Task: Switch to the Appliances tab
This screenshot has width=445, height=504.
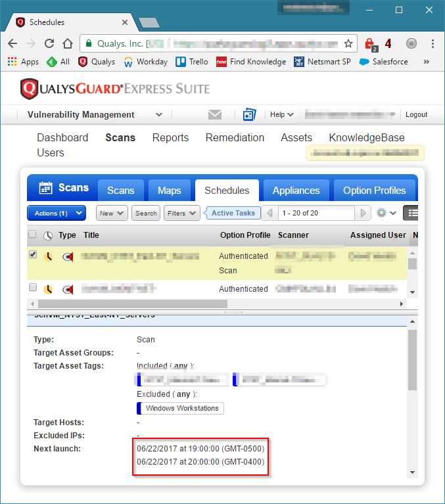Action: (x=296, y=191)
